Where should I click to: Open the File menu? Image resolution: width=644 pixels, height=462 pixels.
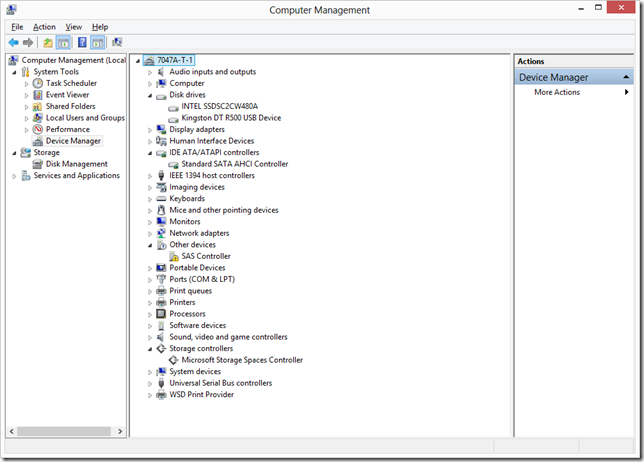pyautogui.click(x=17, y=27)
